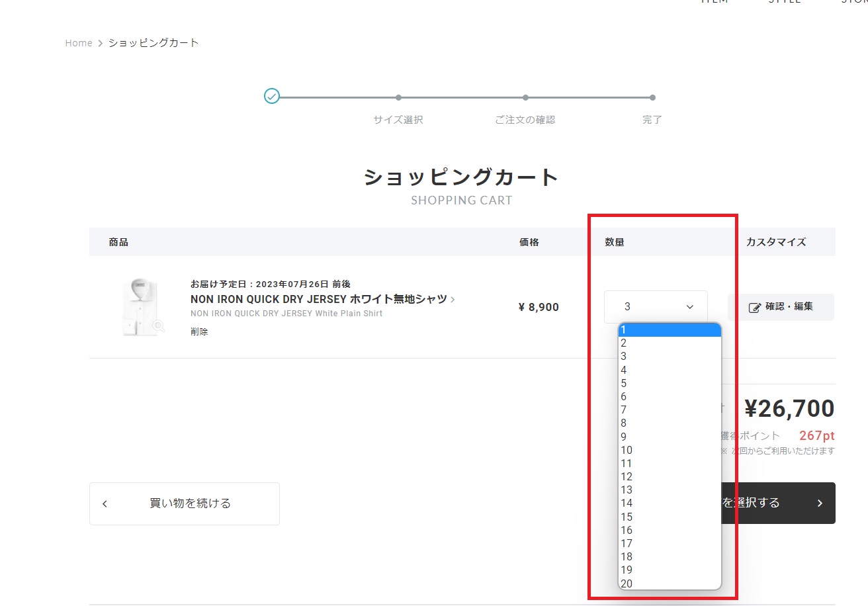Select quantity 1 in dropdown list
Image resolution: width=868 pixels, height=606 pixels.
point(670,329)
